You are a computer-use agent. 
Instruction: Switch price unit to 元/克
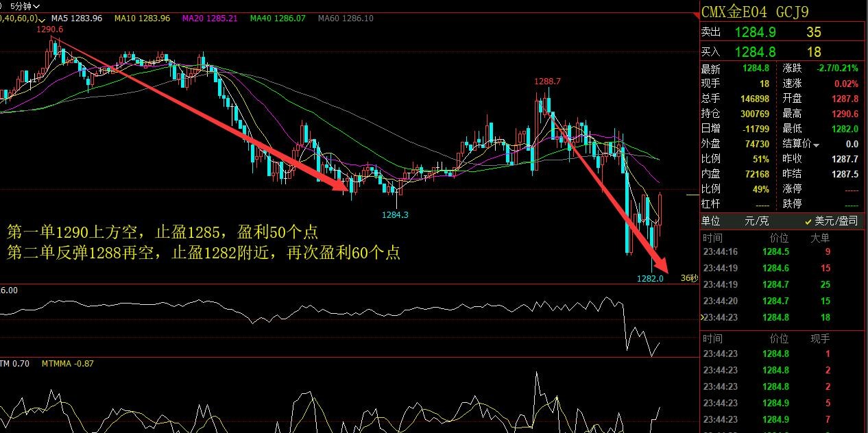pyautogui.click(x=756, y=221)
